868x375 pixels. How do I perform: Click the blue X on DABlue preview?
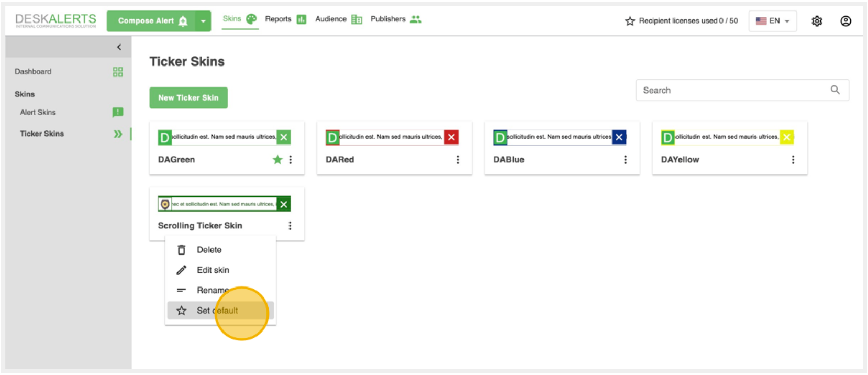pos(619,137)
